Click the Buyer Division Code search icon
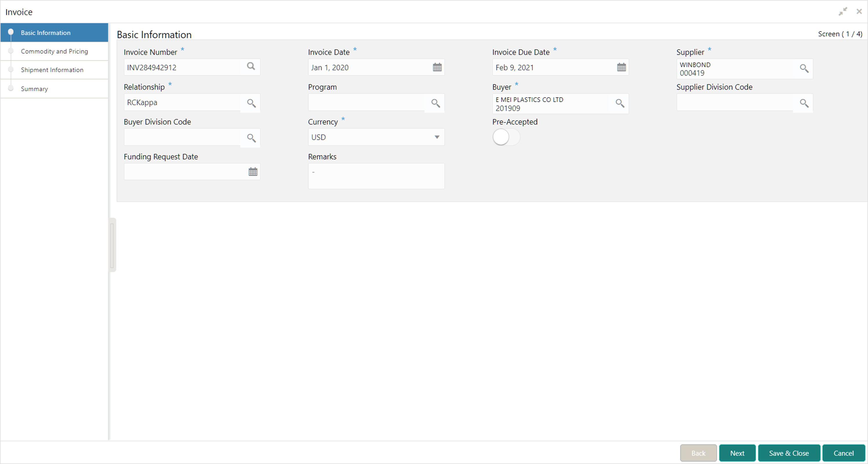 (251, 138)
